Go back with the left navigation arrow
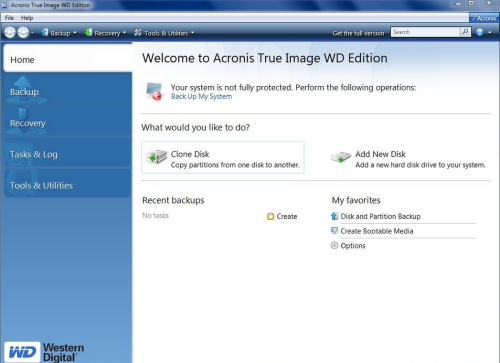Screen dimensions: 500x363 [x=10, y=32]
